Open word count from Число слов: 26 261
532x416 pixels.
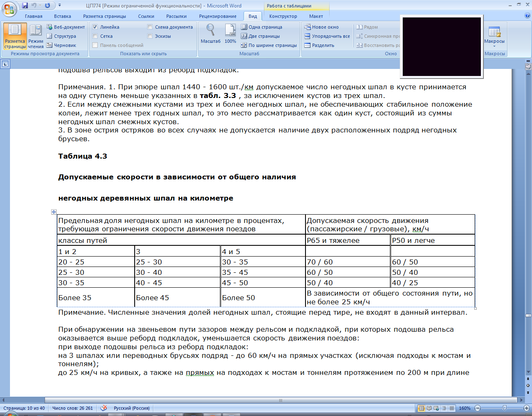coord(73,408)
